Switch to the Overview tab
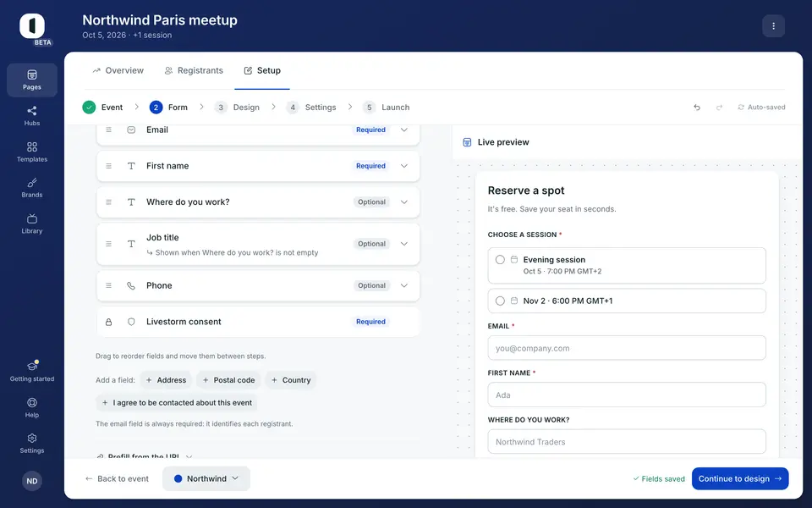The image size is (812, 508). coord(118,70)
